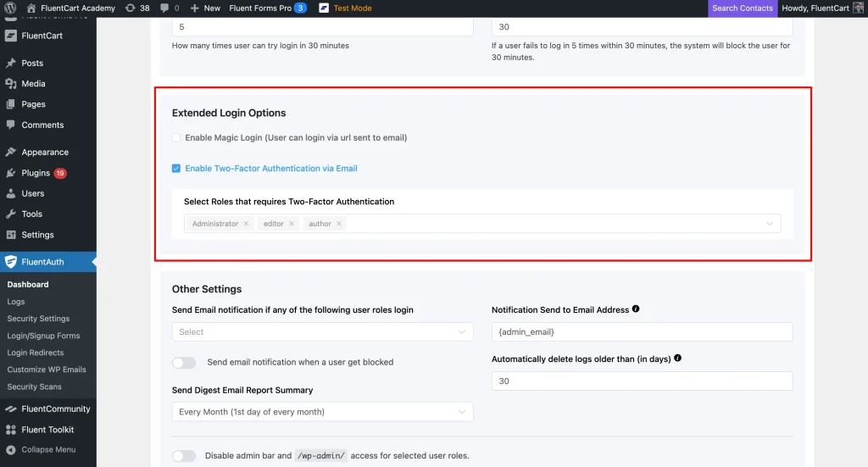Go to Security Settings submenu
Viewport: 868px width, 467px height.
(x=38, y=319)
